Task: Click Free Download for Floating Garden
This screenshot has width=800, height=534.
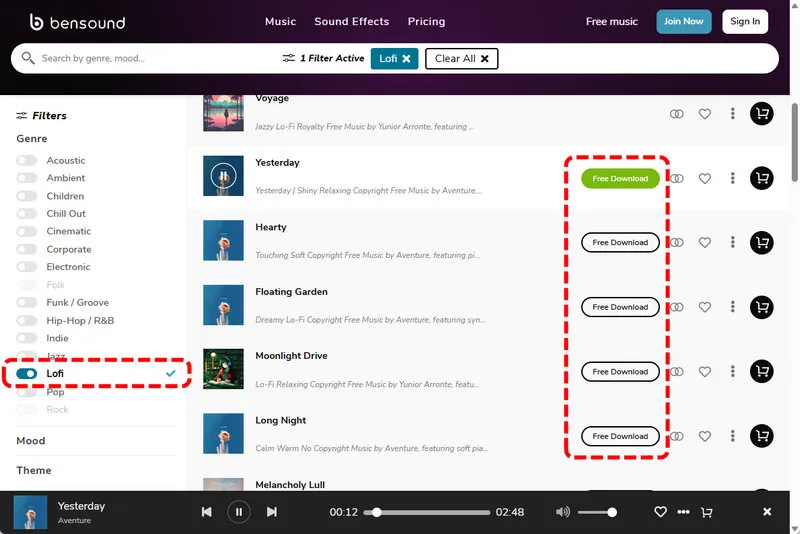Action: coord(620,307)
